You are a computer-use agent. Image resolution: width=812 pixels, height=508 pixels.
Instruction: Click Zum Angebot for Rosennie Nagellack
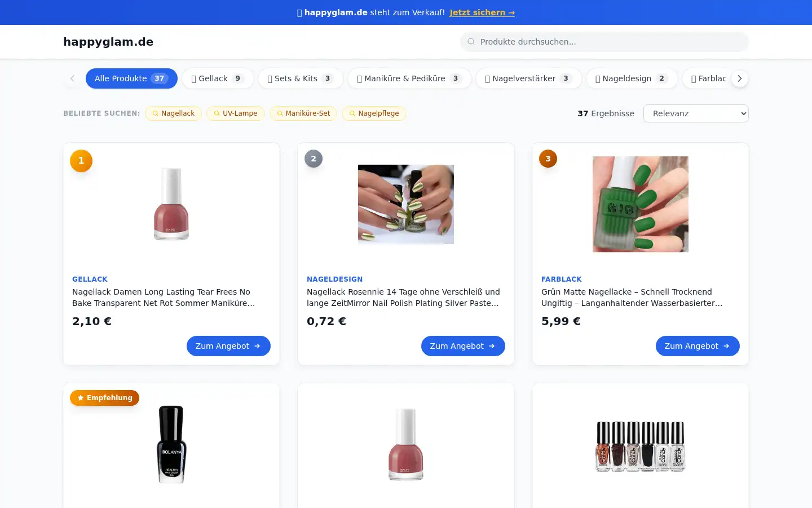coord(463,346)
